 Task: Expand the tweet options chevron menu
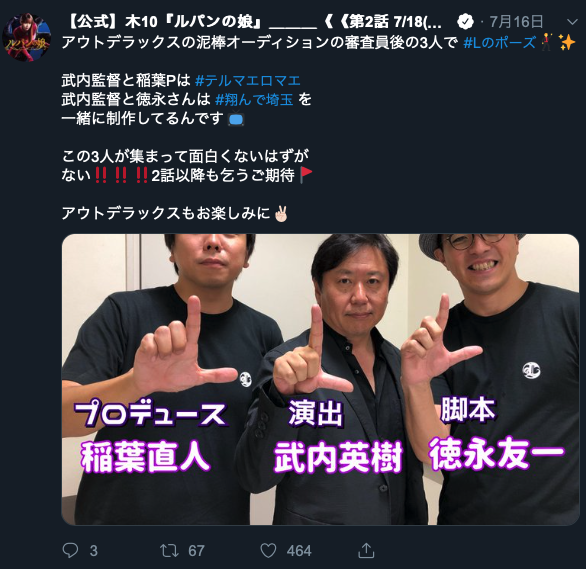(x=572, y=22)
